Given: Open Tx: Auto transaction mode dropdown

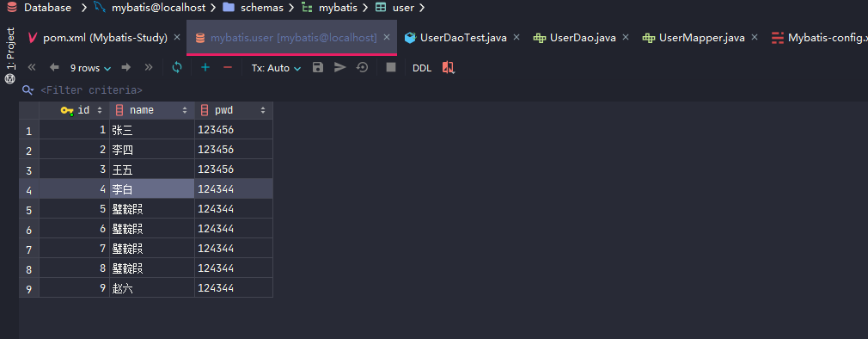Looking at the screenshot, I should pyautogui.click(x=276, y=68).
